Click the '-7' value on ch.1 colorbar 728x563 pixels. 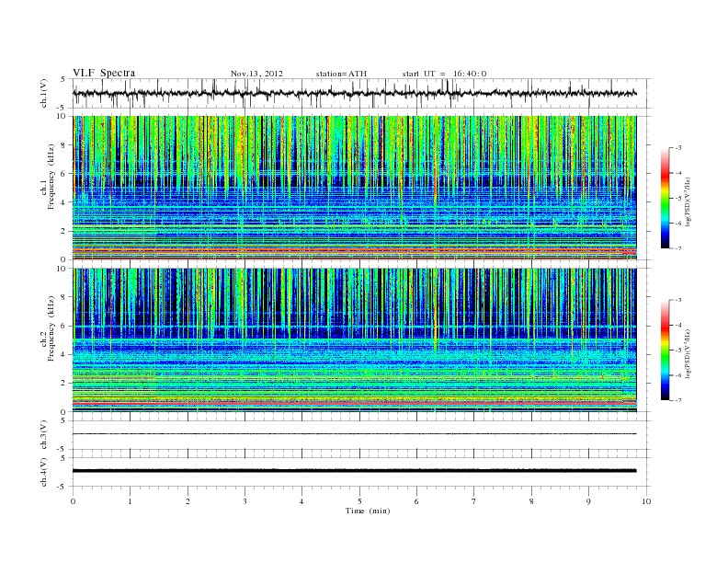tap(677, 248)
